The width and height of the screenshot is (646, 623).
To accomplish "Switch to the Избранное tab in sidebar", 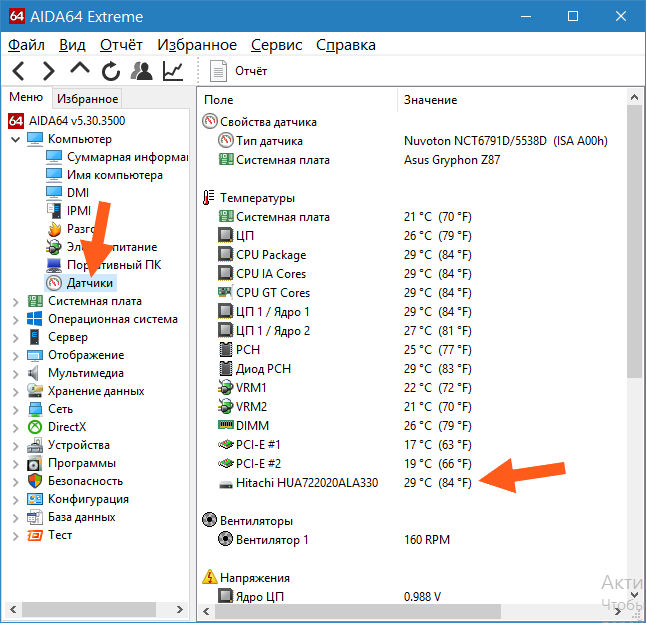I will coord(87,98).
